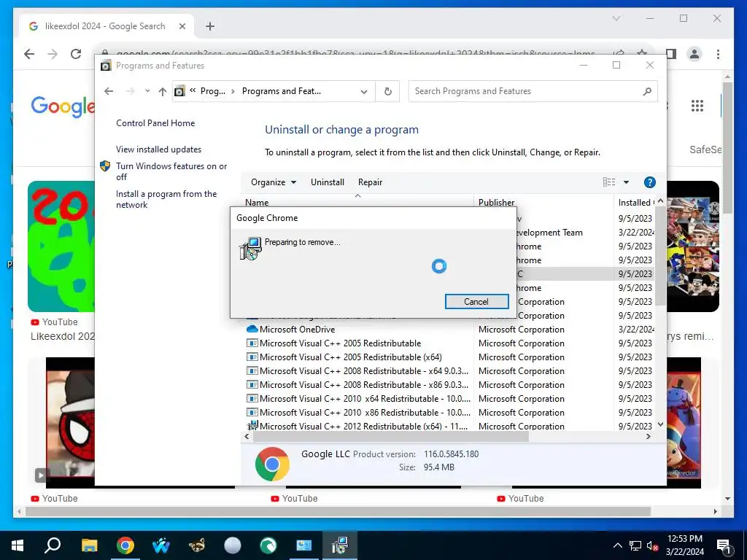
Task: Click the change view icon
Action: (x=609, y=182)
